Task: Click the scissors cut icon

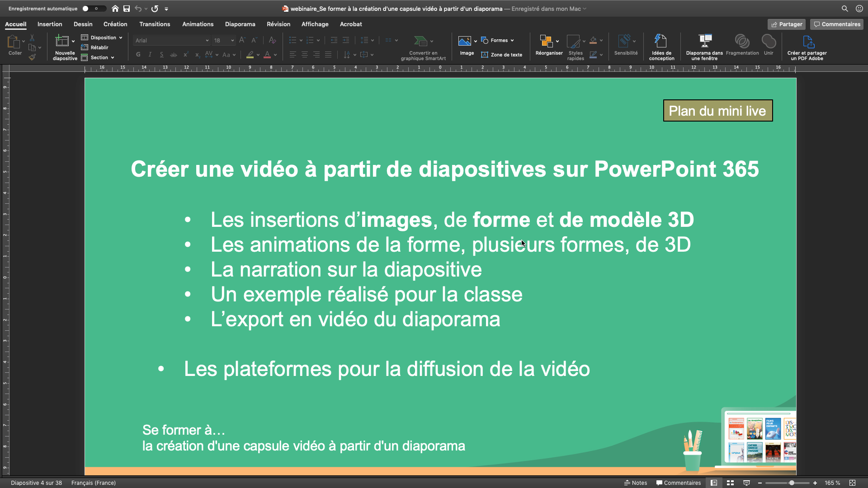Action: 32,38
